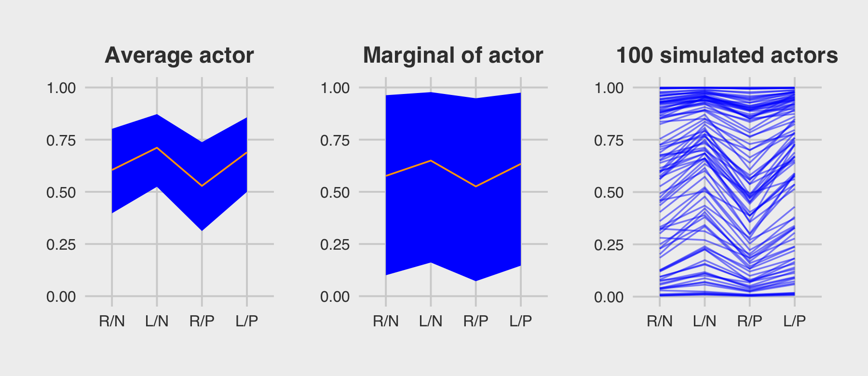Click R/P axis label in 100 simulated actors plot

click(749, 321)
